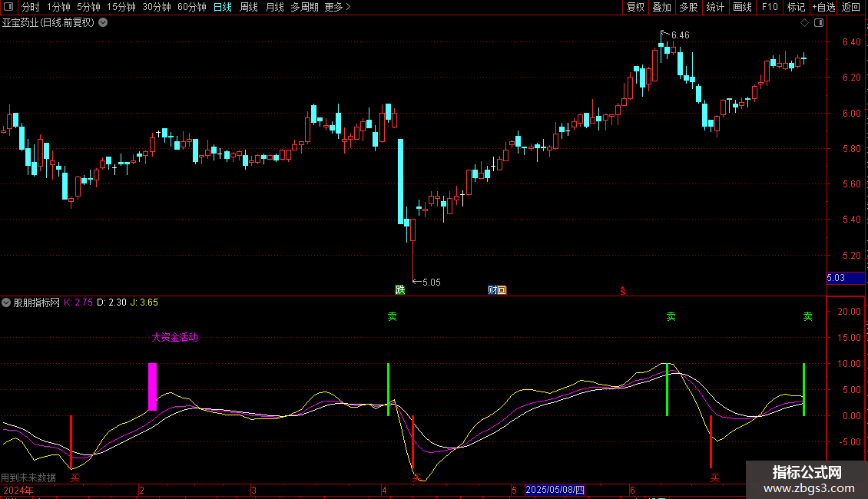
Task: Click the 20.00 indicator axis label
Action: point(849,312)
